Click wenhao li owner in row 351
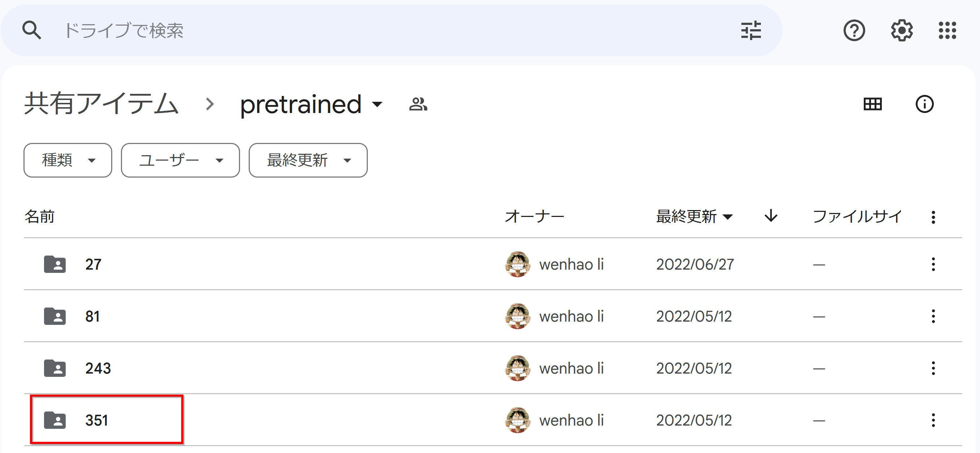Screen dimensions: 980x453 pyautogui.click(x=571, y=420)
